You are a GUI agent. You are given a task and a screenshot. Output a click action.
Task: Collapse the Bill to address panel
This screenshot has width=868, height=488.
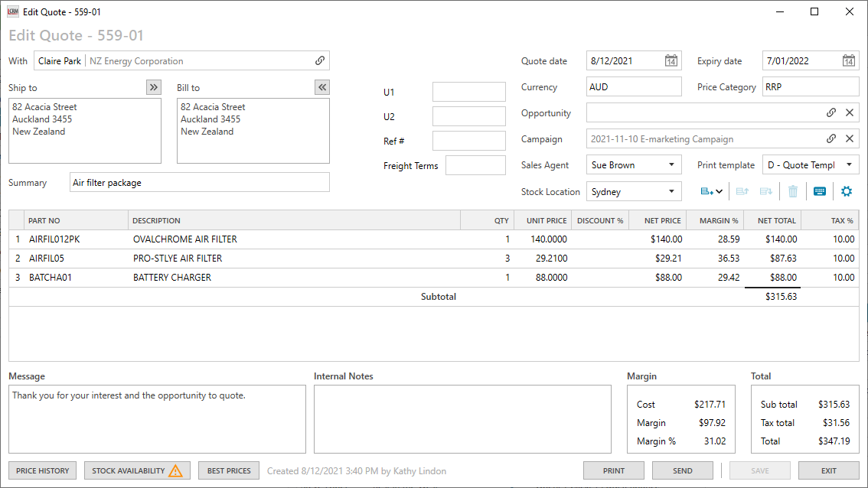click(322, 86)
